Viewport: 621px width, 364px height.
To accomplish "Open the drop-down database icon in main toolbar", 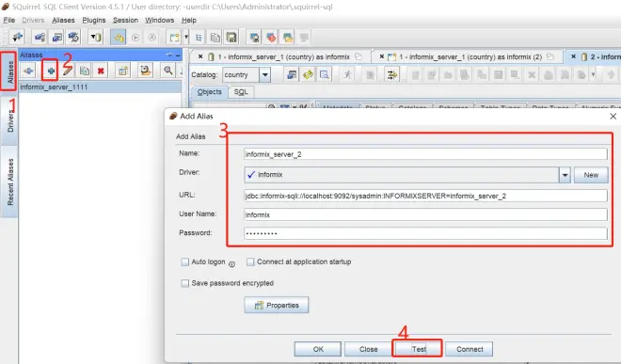I will (x=96, y=38).
